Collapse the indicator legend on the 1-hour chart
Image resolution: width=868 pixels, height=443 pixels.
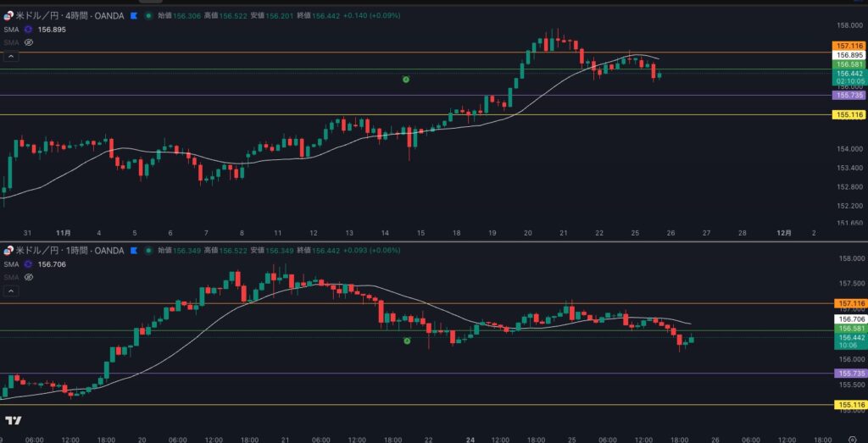[x=11, y=291]
